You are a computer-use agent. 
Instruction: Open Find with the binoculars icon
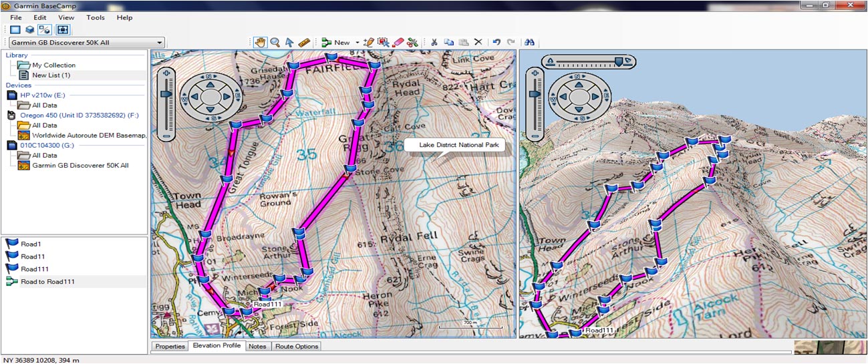(x=529, y=42)
